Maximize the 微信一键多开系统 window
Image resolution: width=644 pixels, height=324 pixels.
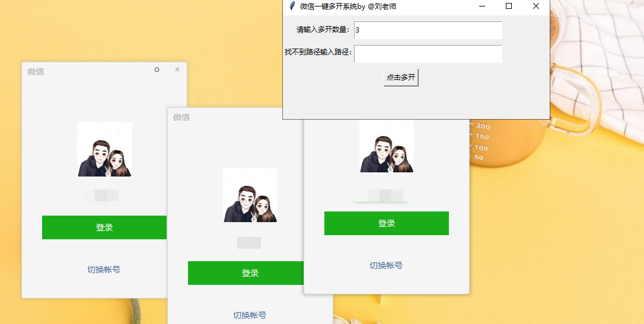pos(509,6)
